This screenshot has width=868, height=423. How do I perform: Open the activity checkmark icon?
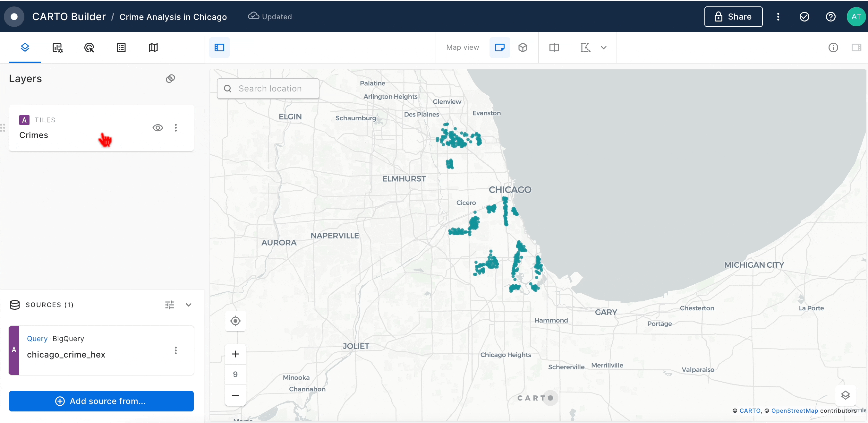[x=804, y=16]
